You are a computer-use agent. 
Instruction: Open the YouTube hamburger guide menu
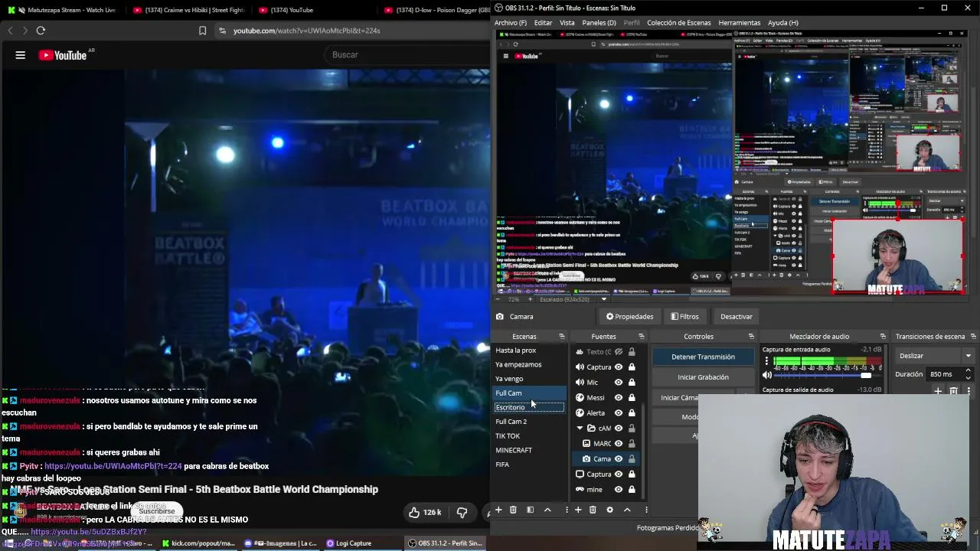click(x=21, y=55)
